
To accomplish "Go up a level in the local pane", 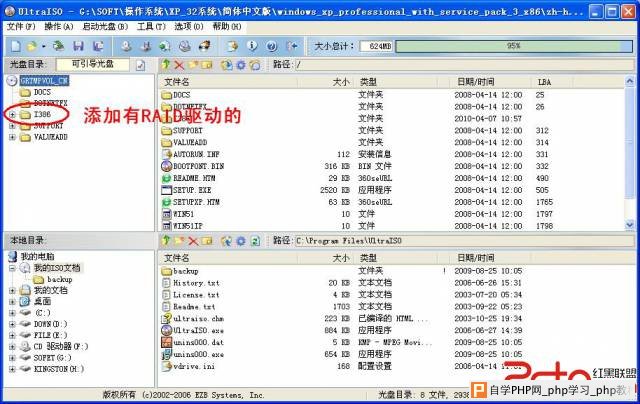I will (166, 241).
